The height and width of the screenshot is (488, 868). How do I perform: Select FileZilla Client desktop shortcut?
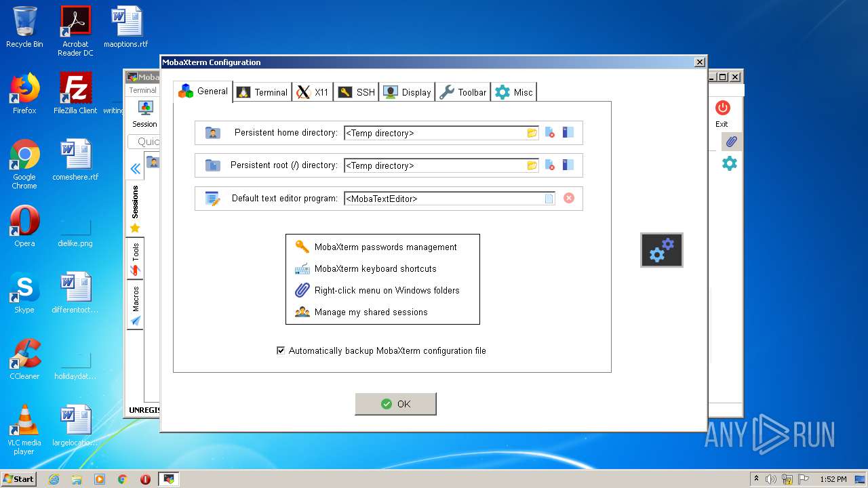click(75, 94)
